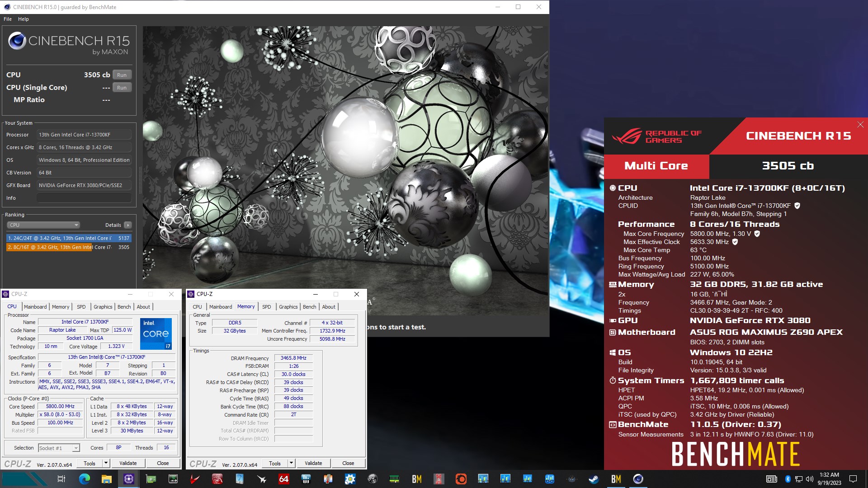Open the running BenchMate BM taskbar icon

point(616,479)
